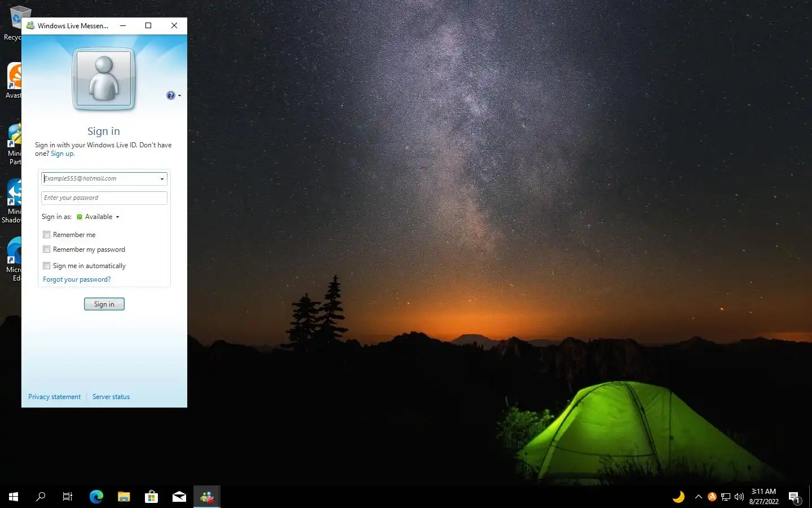This screenshot has width=812, height=508.
Task: Open taskbar Search magnifier
Action: click(41, 497)
